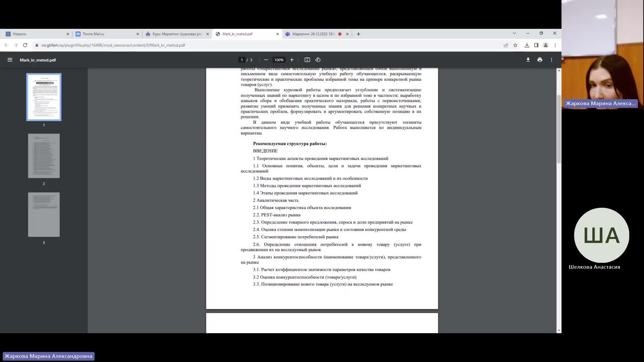Viewport: 644px width, 362px height.
Task: Close the Маркетинг 26.12.2023 tab
Action: click(x=347, y=34)
